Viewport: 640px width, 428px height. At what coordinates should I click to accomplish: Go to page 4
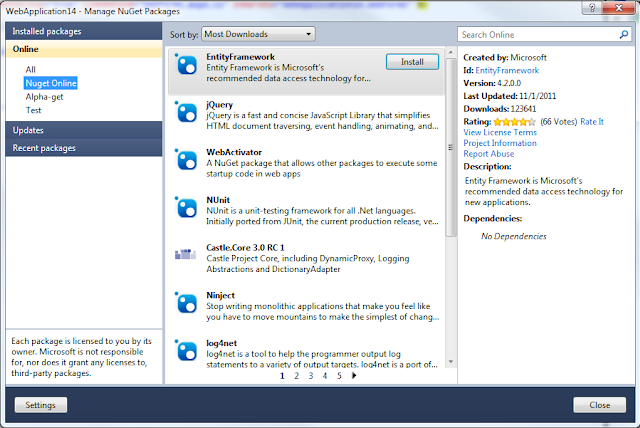[x=325, y=376]
